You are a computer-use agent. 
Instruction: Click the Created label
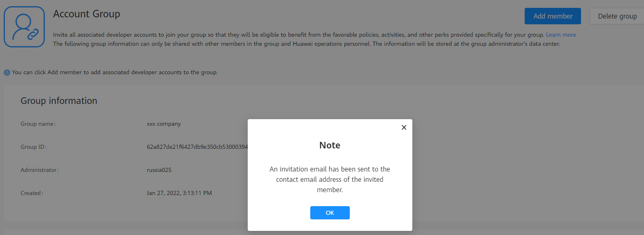32,193
